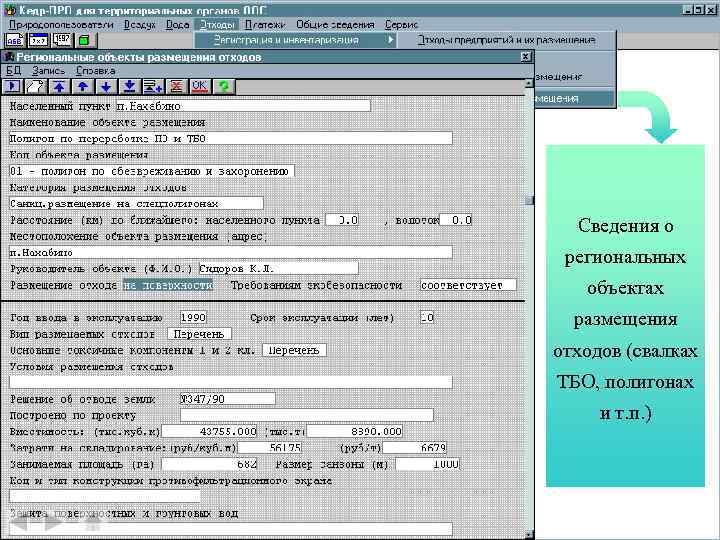Image resolution: width=720 pixels, height=540 pixels.
Task: Click the Срок эксплуатации years field
Action: click(x=427, y=317)
